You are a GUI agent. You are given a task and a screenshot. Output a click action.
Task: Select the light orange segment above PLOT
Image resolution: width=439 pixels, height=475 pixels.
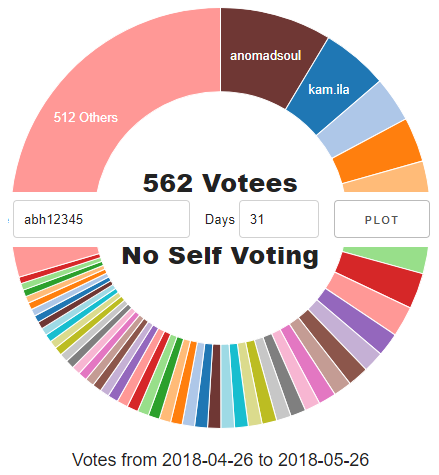coord(387,178)
